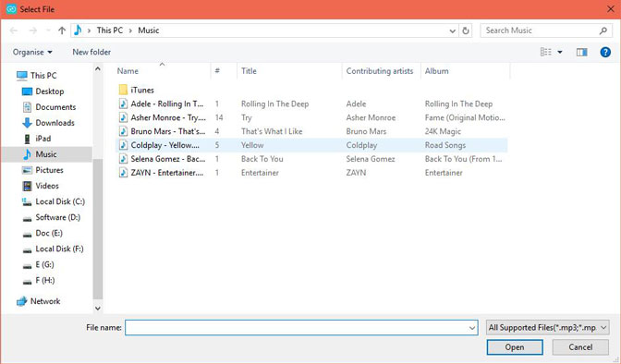Sort by the Contributing artists column
This screenshot has height=364, width=621.
point(380,71)
